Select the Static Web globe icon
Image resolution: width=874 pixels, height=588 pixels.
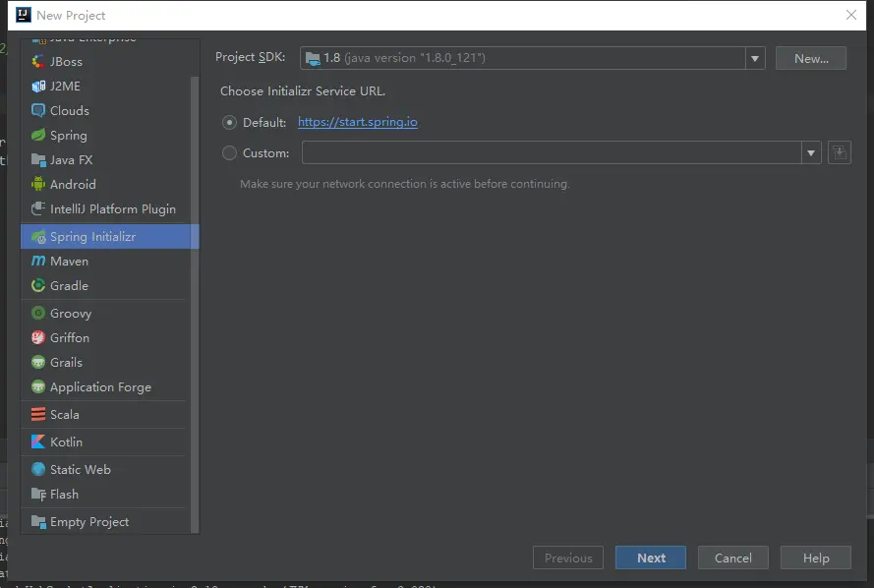(x=38, y=469)
